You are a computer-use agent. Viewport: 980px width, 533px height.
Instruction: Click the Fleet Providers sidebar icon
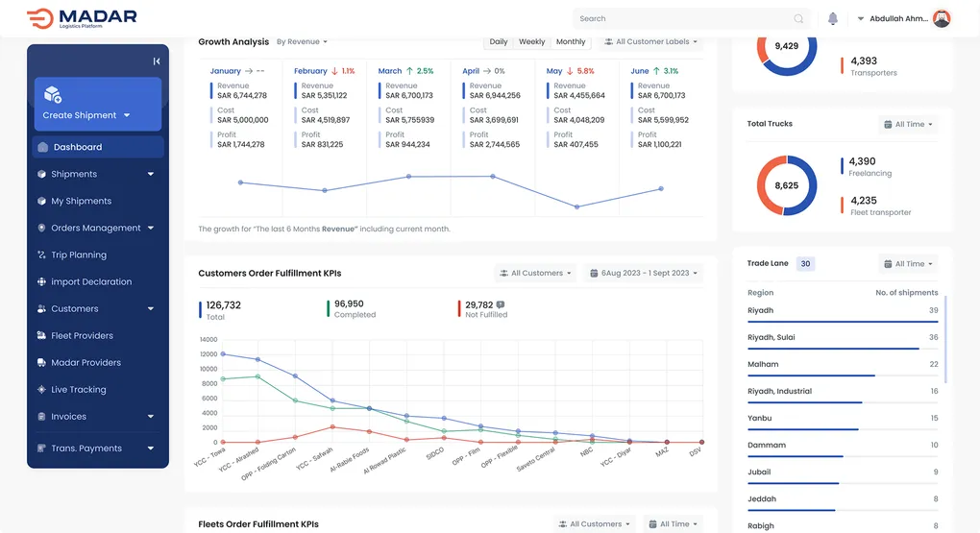(41, 336)
